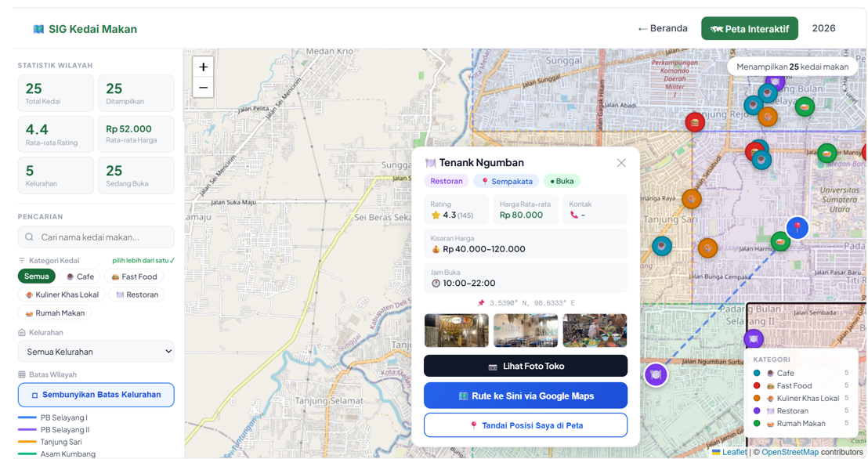Toggle Sembunyikan Batas Kelurahan button

click(96, 395)
